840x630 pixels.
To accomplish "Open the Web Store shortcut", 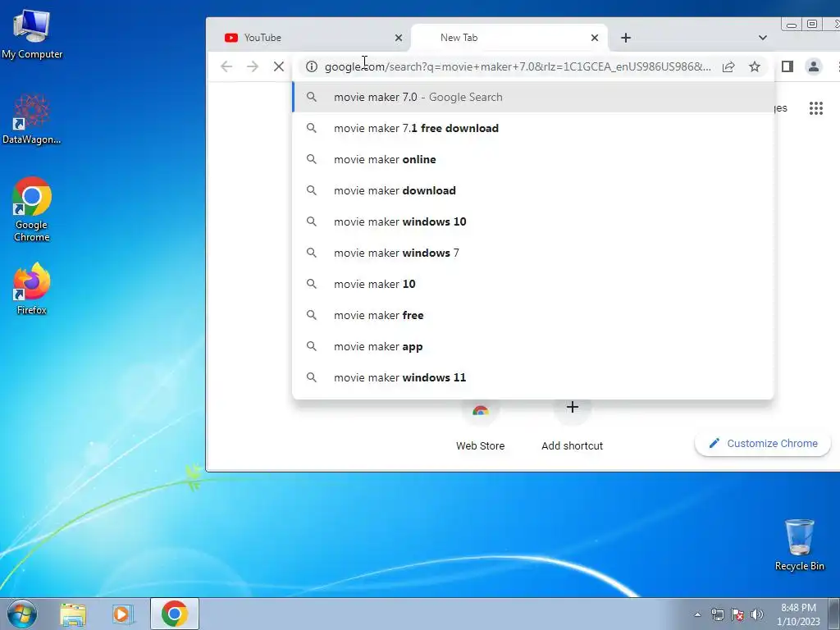I will (481, 426).
